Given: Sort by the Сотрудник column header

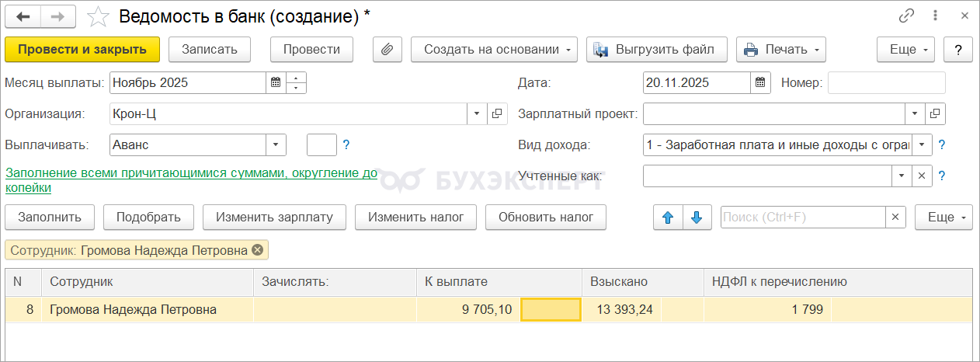Looking at the screenshot, I should 148,282.
